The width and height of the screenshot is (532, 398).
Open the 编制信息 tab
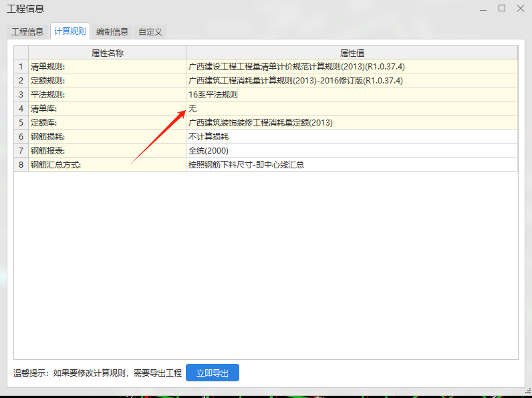pyautogui.click(x=112, y=32)
